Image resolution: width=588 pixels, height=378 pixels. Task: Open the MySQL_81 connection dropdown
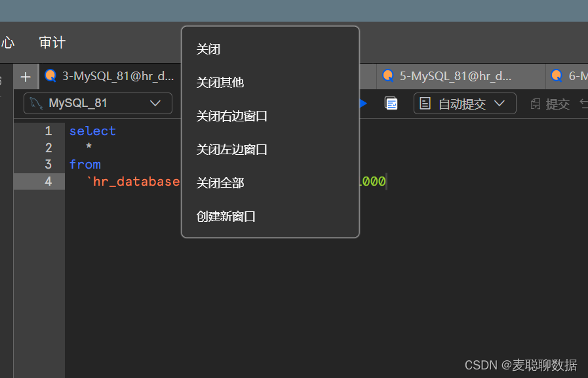(x=98, y=103)
